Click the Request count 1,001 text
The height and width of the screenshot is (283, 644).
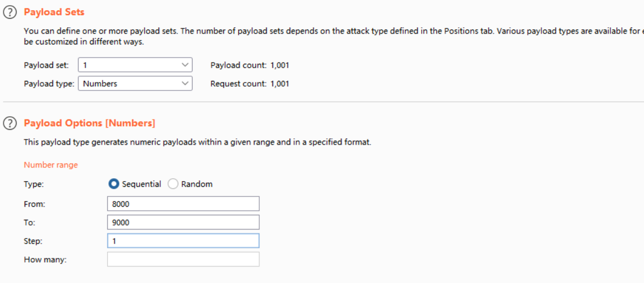250,84
